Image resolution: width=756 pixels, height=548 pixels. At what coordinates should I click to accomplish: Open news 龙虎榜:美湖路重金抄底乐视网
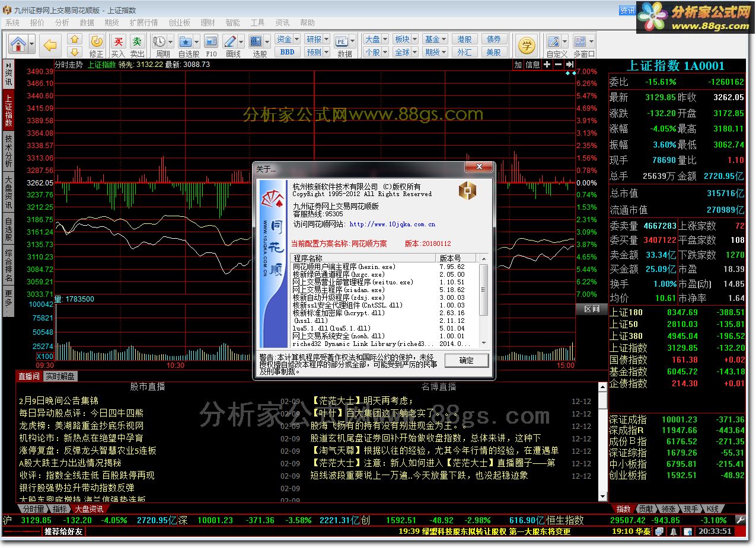81,425
